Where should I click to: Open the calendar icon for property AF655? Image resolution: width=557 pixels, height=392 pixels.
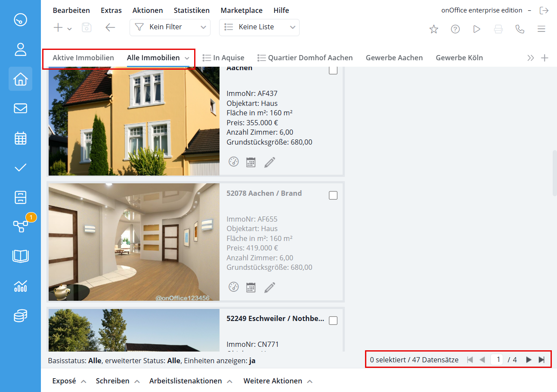pyautogui.click(x=251, y=287)
